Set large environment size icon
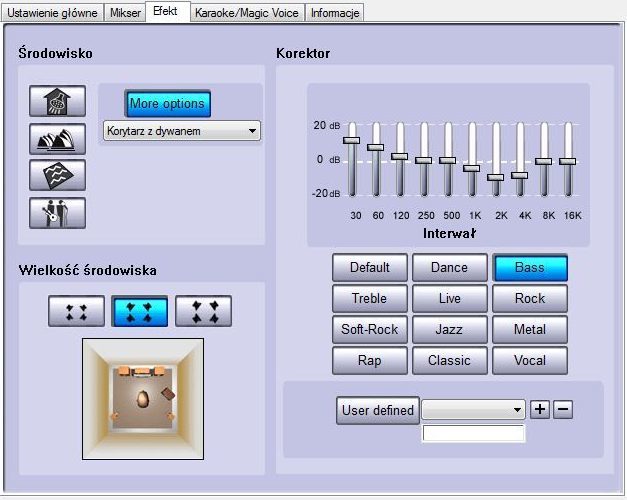 (204, 311)
